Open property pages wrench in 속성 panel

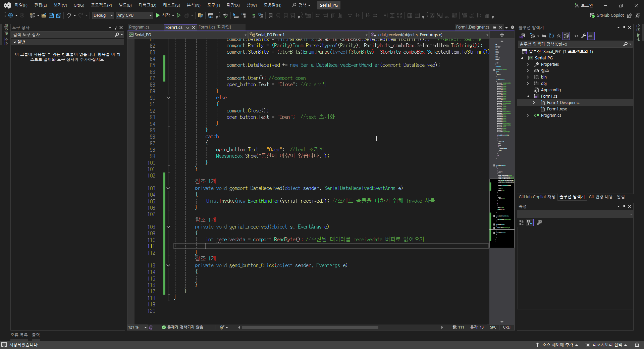(x=539, y=222)
